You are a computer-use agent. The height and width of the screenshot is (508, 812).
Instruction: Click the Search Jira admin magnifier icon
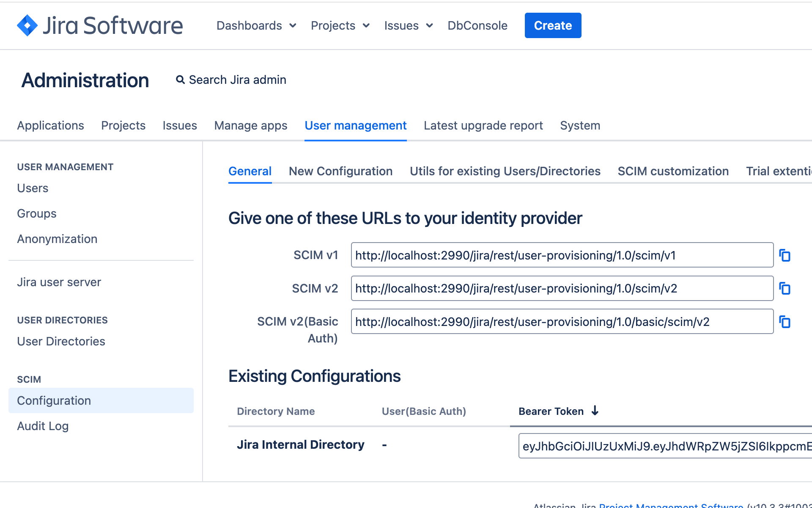tap(180, 80)
